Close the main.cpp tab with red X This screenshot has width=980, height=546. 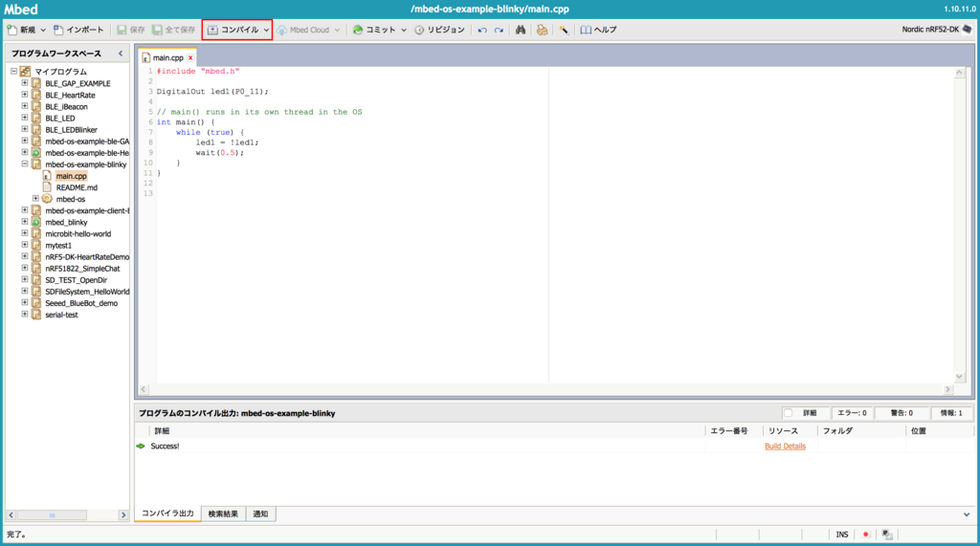coord(190,57)
